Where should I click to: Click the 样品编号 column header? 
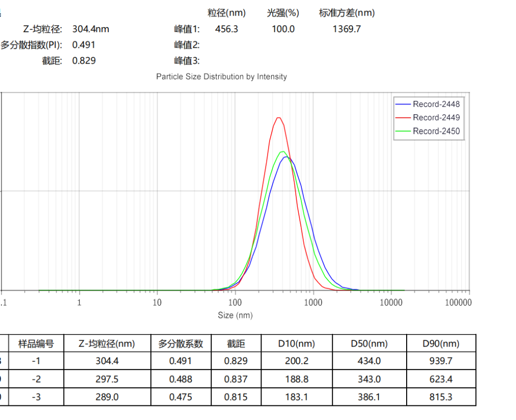tap(36, 343)
